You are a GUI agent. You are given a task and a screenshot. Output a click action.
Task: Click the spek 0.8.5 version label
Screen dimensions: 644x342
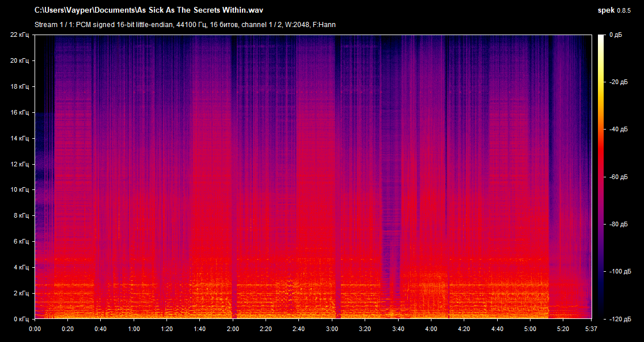(613, 10)
